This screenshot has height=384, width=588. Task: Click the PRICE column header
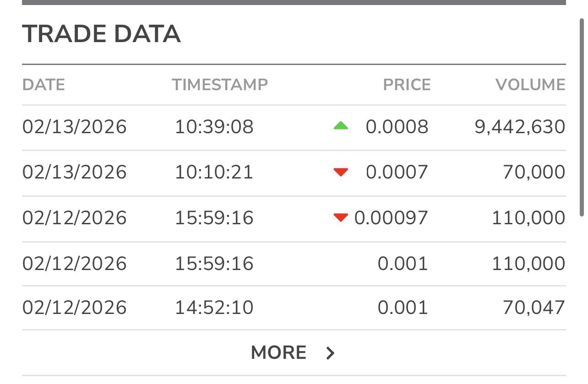coord(407,85)
